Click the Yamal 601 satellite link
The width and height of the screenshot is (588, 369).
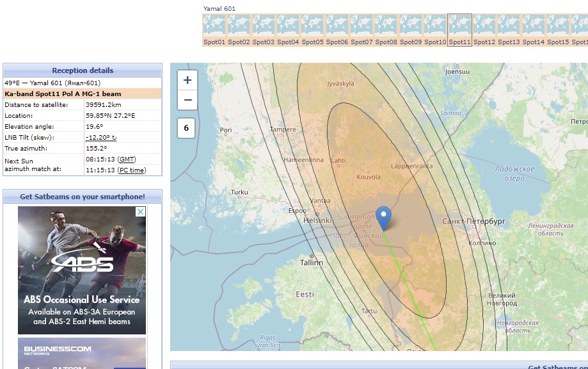(x=220, y=8)
